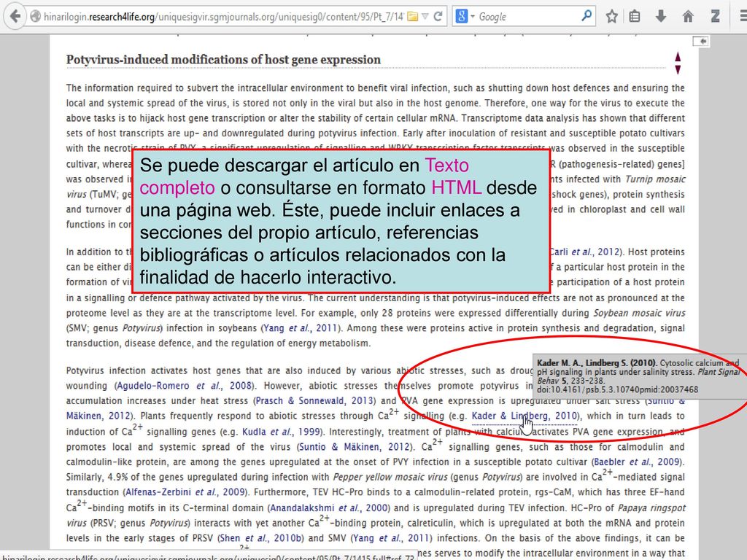Open the Anandalakshmi et al., 2000 citation

tap(329, 508)
